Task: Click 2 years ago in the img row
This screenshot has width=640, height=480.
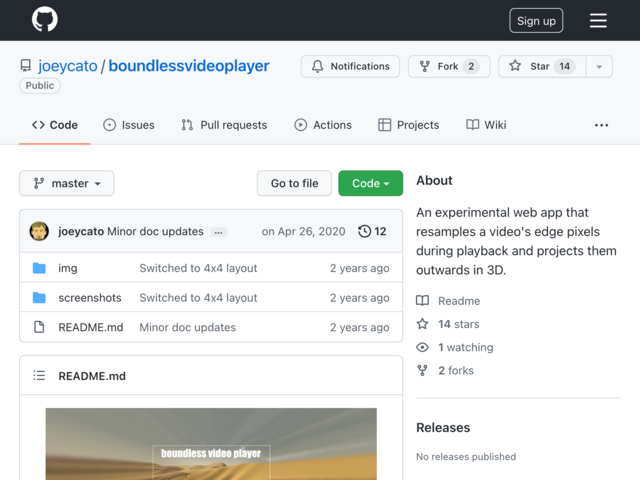Action: [360, 268]
